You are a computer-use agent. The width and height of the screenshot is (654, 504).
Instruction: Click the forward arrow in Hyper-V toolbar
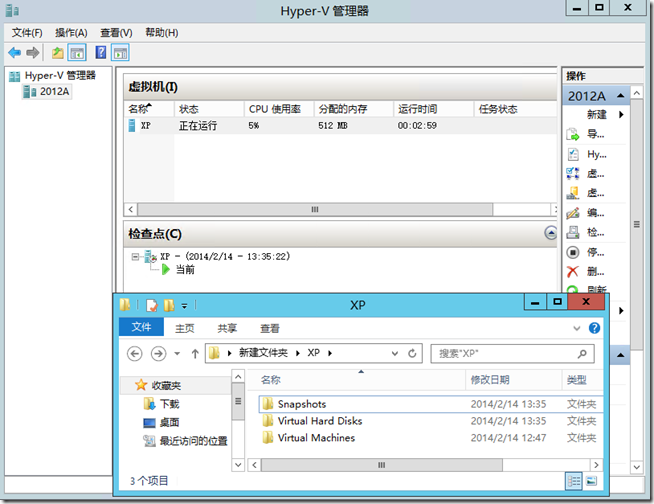point(33,53)
